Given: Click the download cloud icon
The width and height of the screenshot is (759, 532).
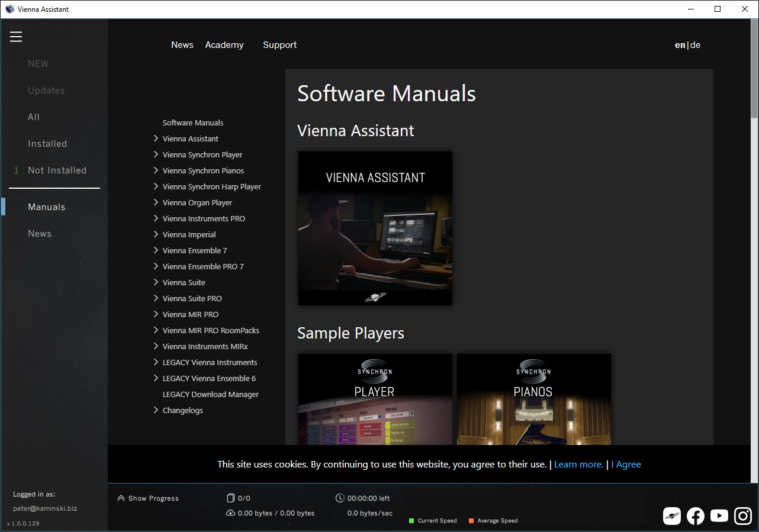Looking at the screenshot, I should click(x=231, y=513).
